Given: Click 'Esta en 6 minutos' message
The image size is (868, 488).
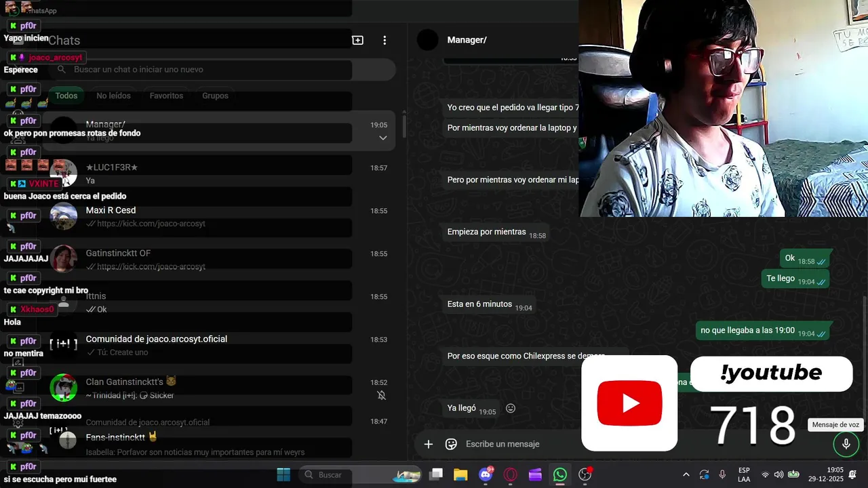Looking at the screenshot, I should [x=488, y=305].
